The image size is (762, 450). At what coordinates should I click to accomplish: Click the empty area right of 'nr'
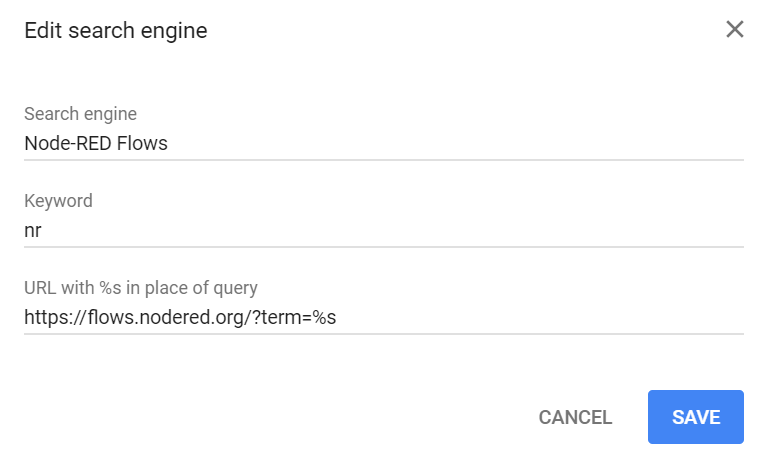tap(400, 231)
